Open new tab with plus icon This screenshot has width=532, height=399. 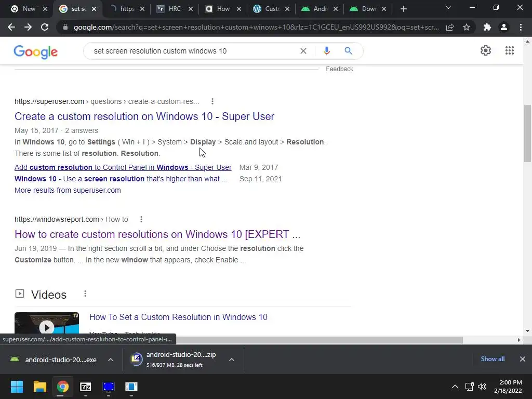click(x=403, y=9)
